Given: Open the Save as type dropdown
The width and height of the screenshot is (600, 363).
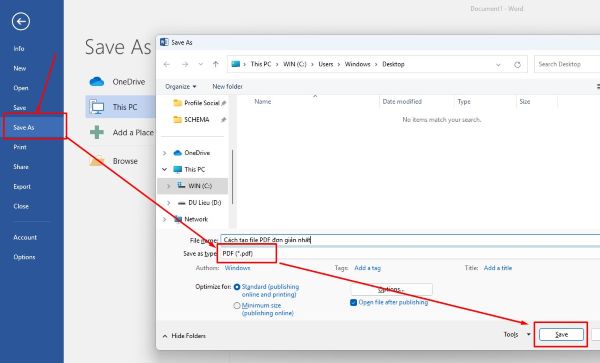Looking at the screenshot, I should pyautogui.click(x=410, y=254).
